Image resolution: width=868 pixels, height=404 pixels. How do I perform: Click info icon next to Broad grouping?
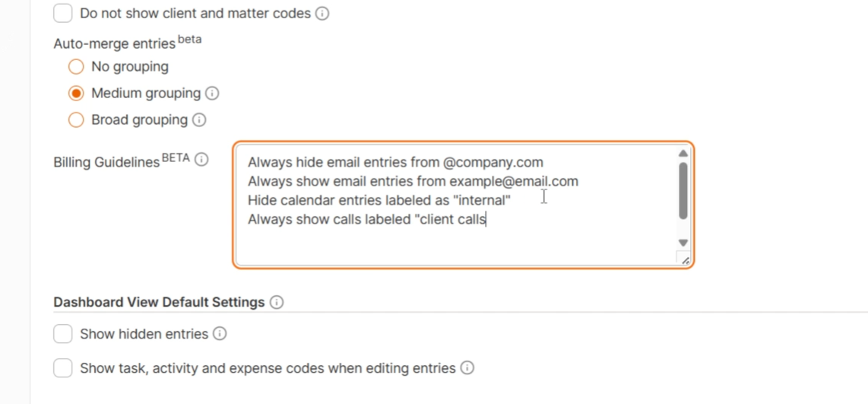click(x=199, y=120)
